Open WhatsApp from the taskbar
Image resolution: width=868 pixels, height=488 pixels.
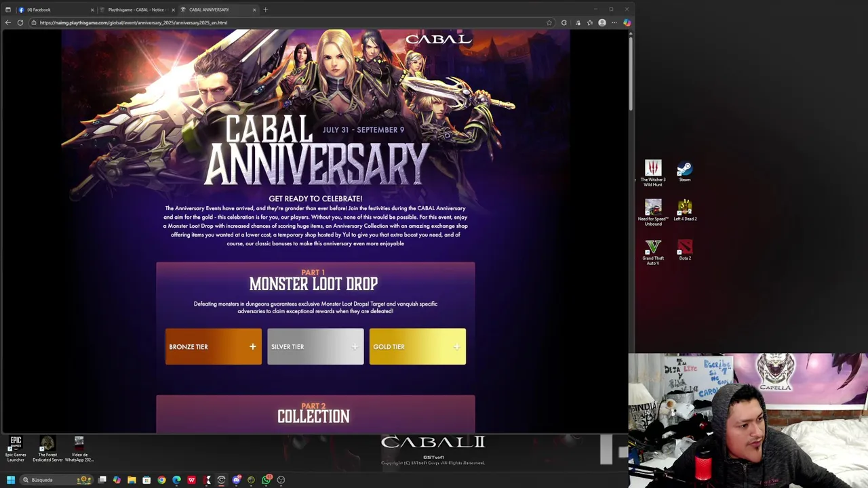[267, 480]
